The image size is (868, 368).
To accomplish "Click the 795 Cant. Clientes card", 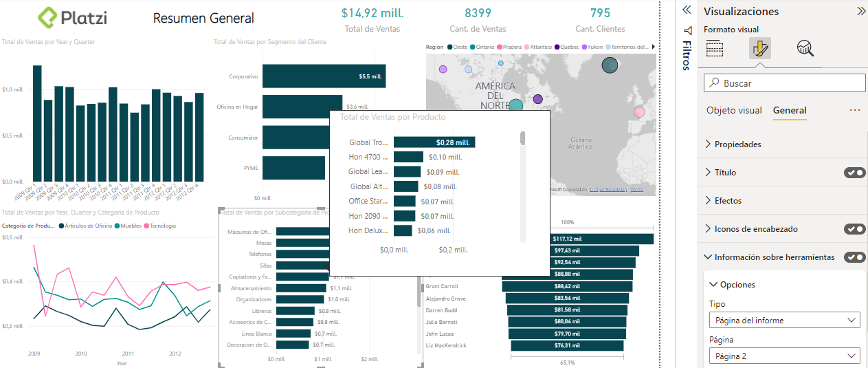I will point(600,20).
